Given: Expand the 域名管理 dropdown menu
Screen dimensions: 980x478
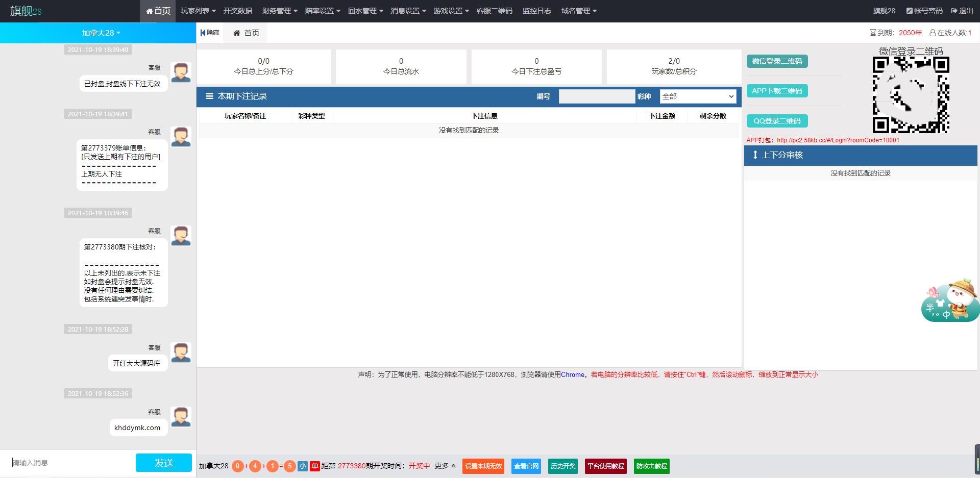Looking at the screenshot, I should point(579,11).
